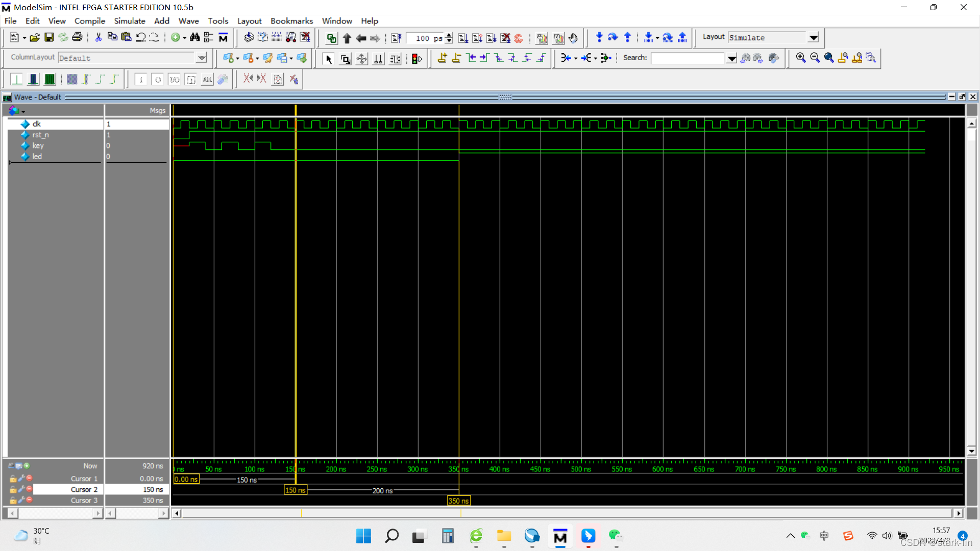Toggle the 'I/O' inout ports filter button
This screenshot has width=980, height=551.
[x=175, y=80]
